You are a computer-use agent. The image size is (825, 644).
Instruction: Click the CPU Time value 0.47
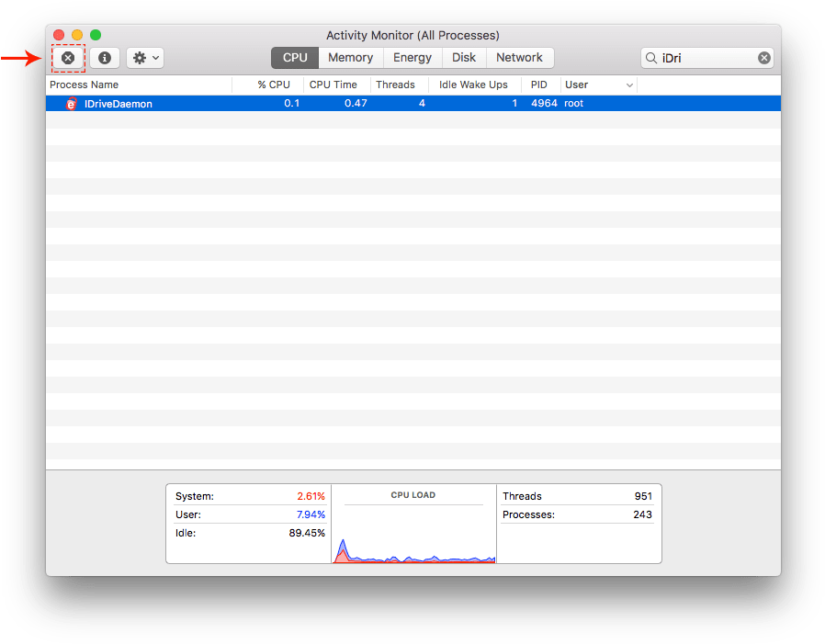click(x=356, y=103)
